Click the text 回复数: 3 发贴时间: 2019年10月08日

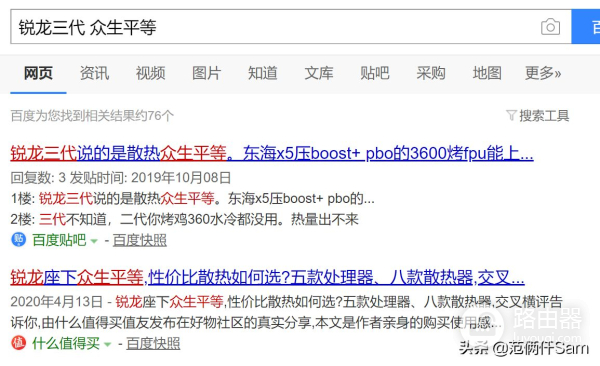pos(121,178)
